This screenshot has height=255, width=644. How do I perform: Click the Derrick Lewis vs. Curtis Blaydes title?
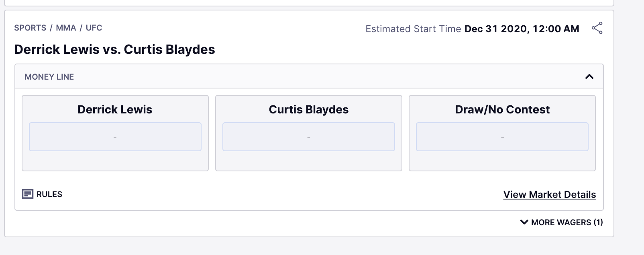[114, 49]
